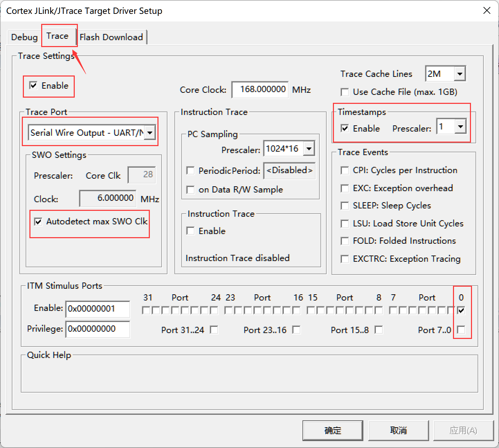This screenshot has height=448, width=499.
Task: Click ITM Stimulus Enable hex field
Action: pyautogui.click(x=98, y=309)
